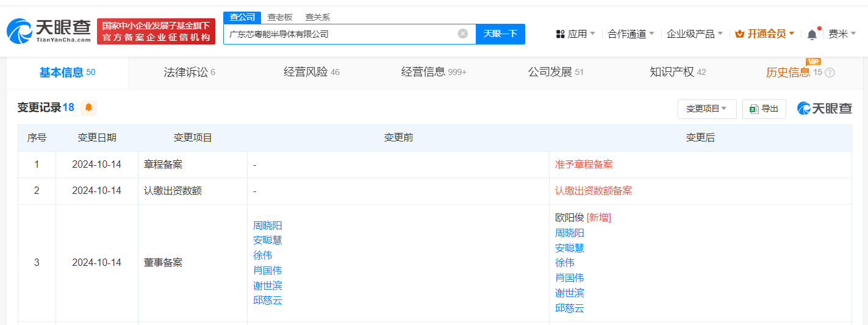Click the 开通会员 crown icon

click(740, 34)
